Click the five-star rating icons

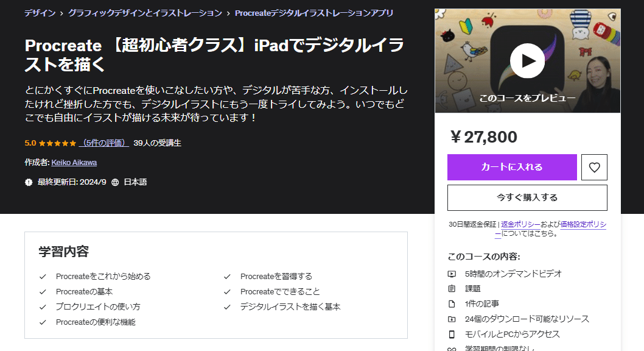coord(57,143)
